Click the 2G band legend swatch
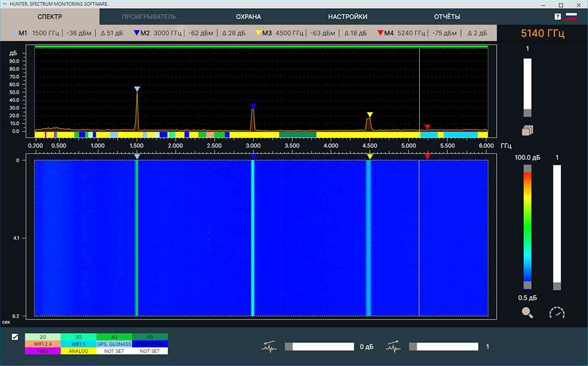Viewport: 588px width, 366px height. (42, 337)
